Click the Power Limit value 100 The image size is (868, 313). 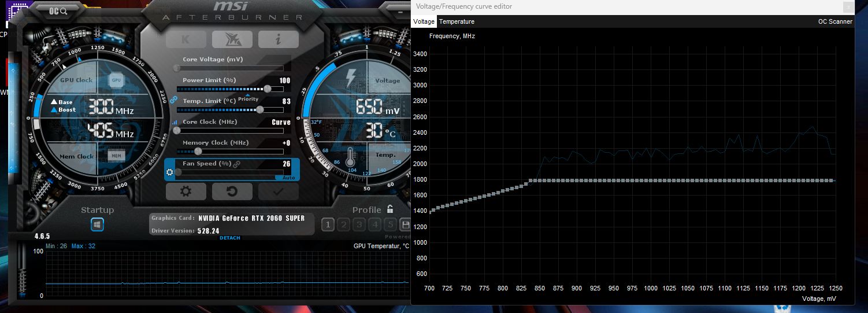click(285, 80)
